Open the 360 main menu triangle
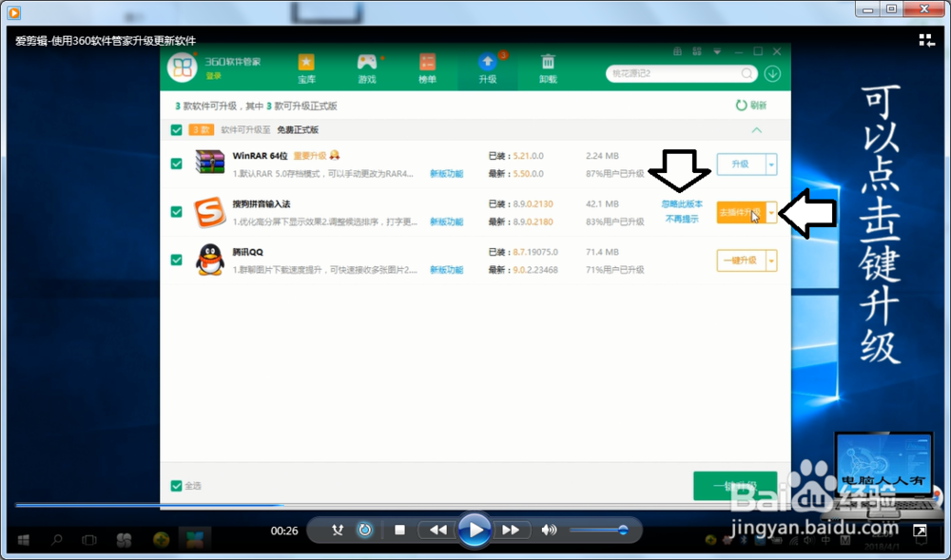The width and height of the screenshot is (951, 560). [717, 51]
